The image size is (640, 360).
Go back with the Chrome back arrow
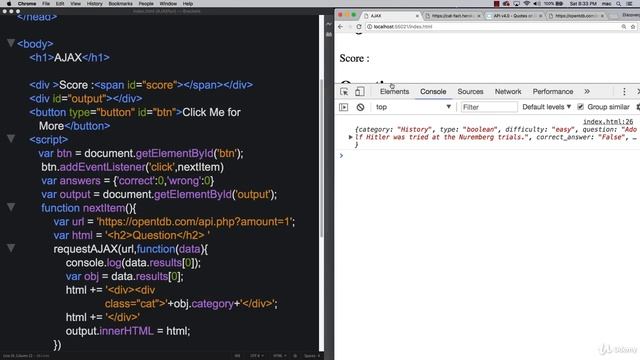click(x=341, y=27)
